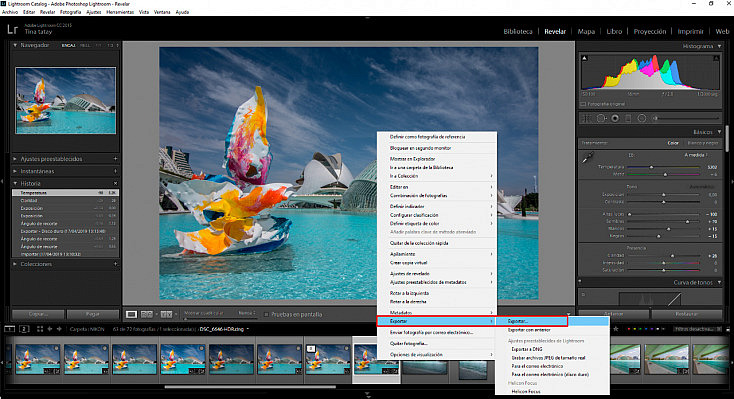Screen dimensions: 734x399
Task: Click the Automático tone button
Action: click(701, 186)
